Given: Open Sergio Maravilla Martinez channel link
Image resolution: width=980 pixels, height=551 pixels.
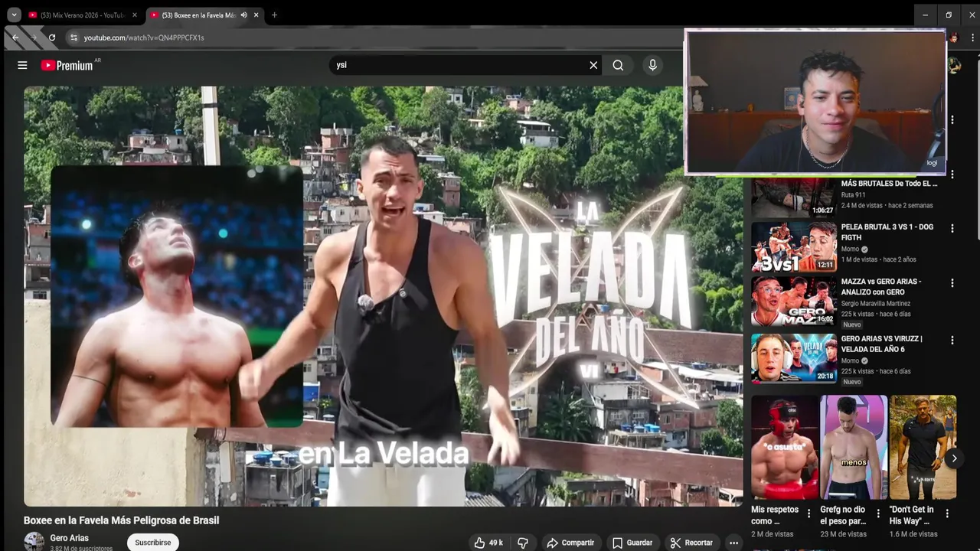Looking at the screenshot, I should (876, 304).
